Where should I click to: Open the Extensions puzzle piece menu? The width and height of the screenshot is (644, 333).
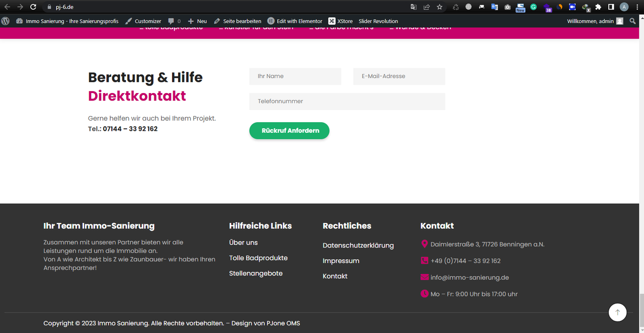(598, 7)
